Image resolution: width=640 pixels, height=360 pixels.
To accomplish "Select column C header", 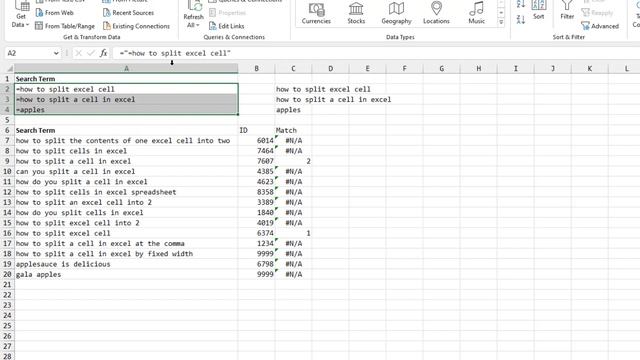I will click(x=293, y=69).
